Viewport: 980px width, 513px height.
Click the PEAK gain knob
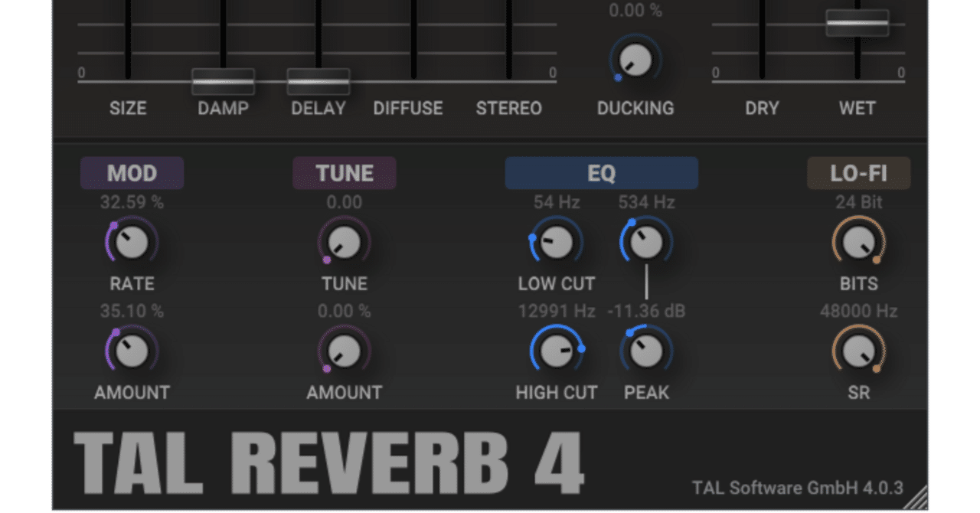(x=647, y=351)
